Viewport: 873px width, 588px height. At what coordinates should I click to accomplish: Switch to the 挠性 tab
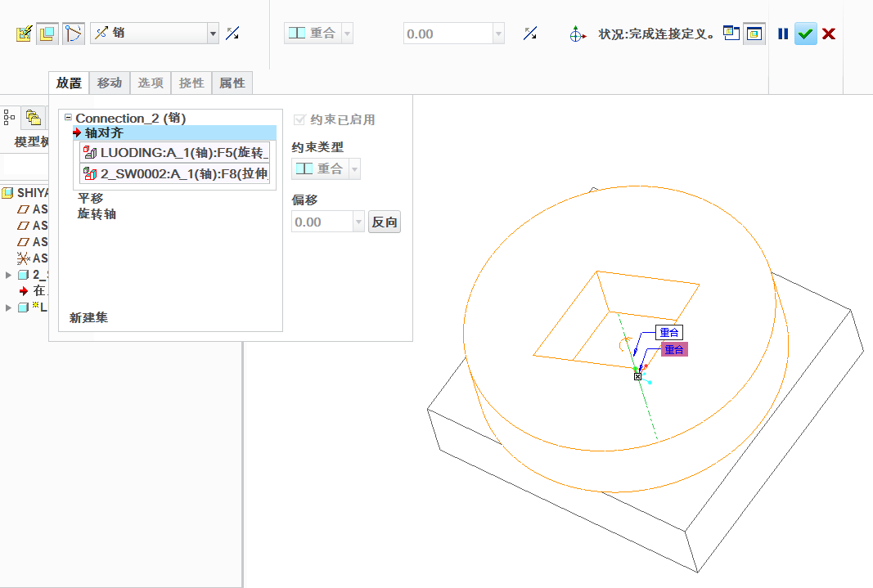(x=191, y=83)
